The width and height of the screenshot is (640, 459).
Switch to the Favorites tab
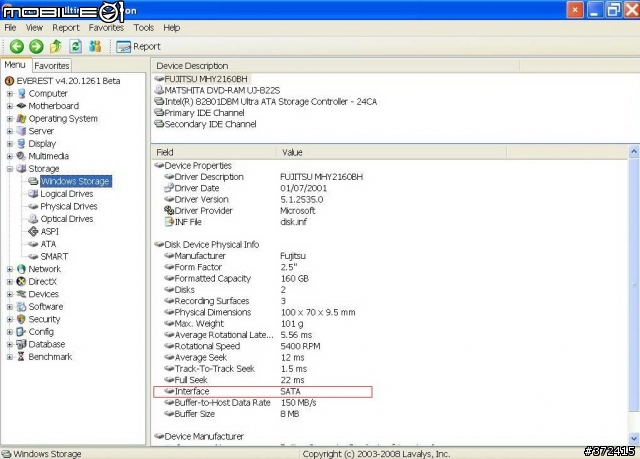coord(51,65)
